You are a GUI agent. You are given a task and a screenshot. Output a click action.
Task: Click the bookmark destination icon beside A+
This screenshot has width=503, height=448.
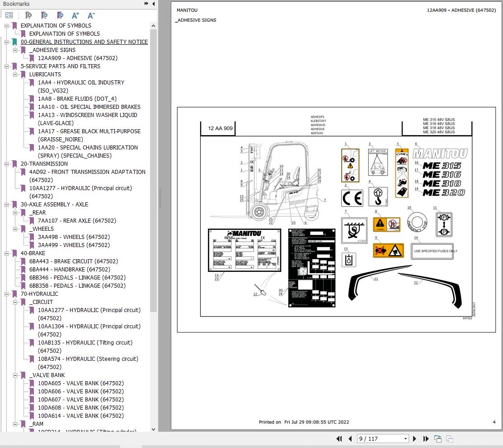point(60,15)
